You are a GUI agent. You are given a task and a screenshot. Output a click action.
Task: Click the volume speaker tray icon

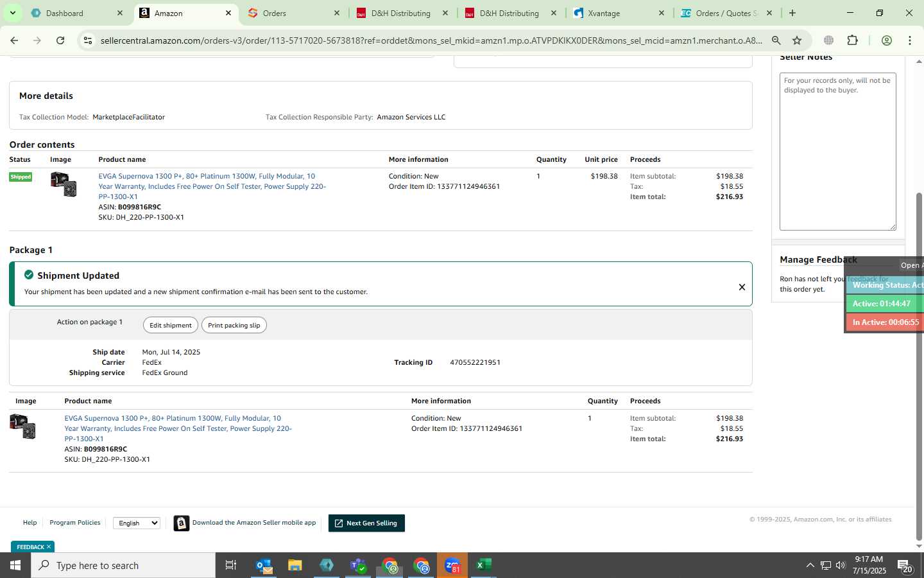pyautogui.click(x=841, y=565)
